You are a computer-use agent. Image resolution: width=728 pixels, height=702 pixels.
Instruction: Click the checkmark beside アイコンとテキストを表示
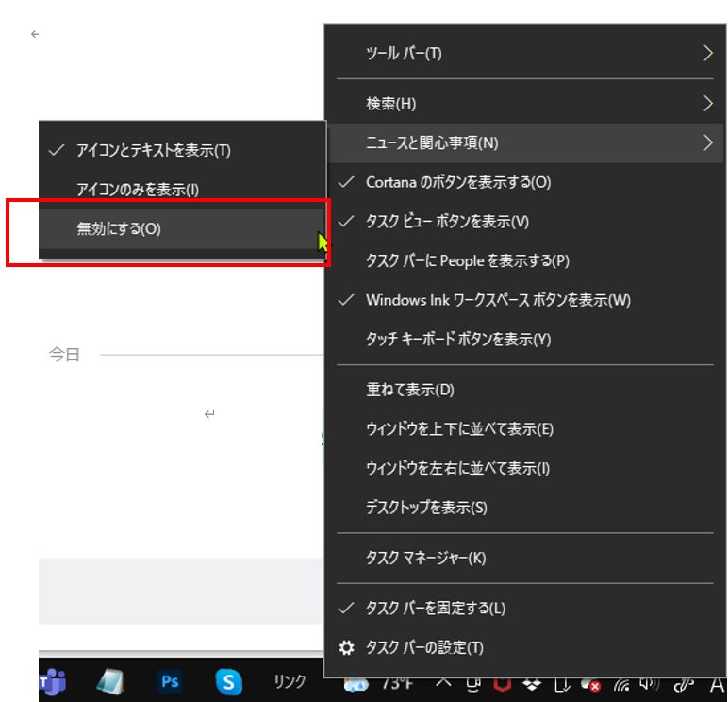coord(57,150)
